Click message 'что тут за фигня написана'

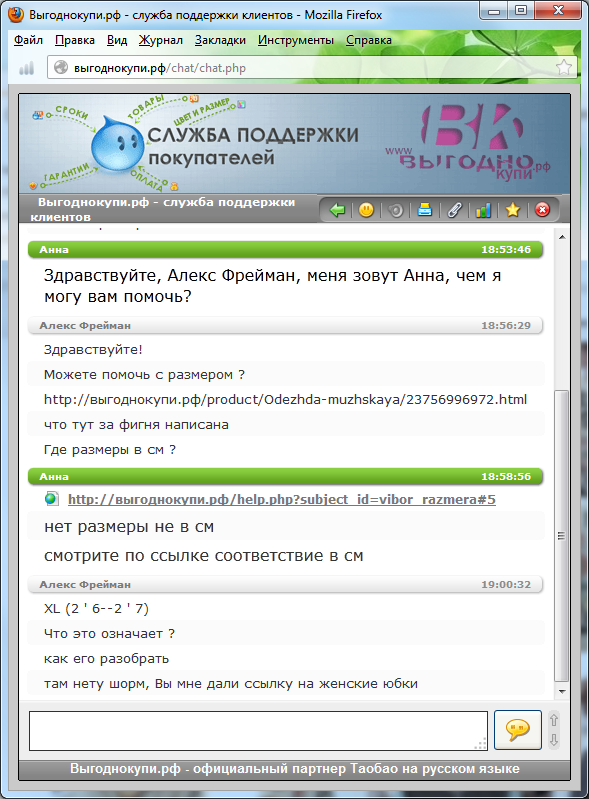click(136, 425)
